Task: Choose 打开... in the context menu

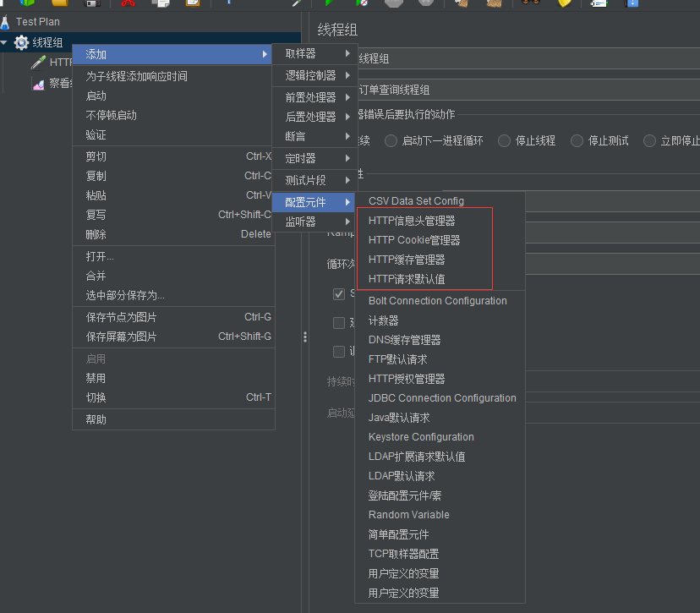Action: 173,257
